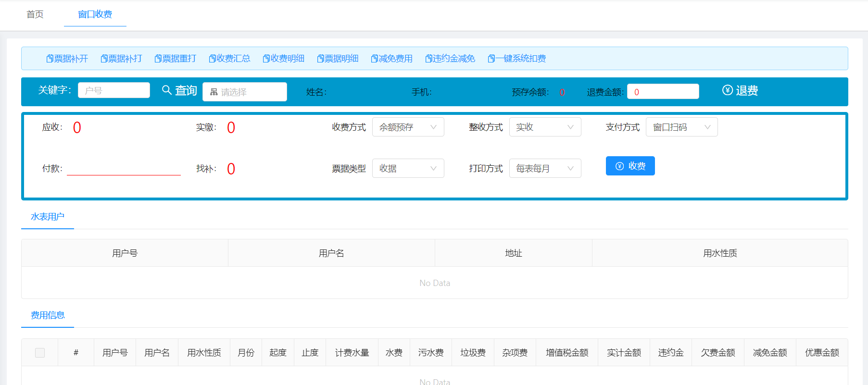Click the 欠费金额 column header
This screenshot has width=868, height=385.
click(x=718, y=353)
